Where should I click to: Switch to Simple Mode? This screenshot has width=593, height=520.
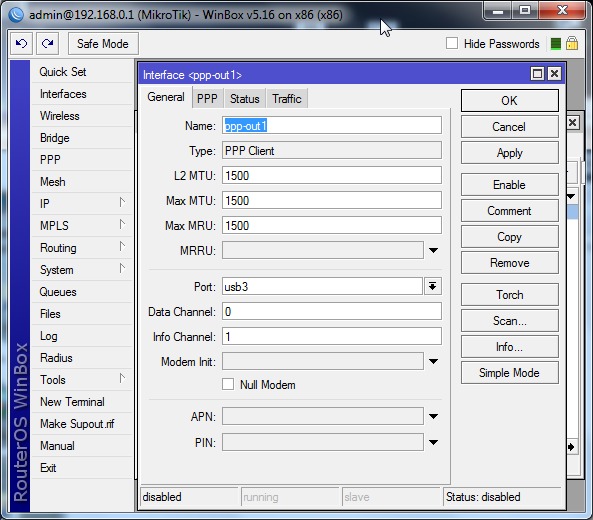coord(509,373)
